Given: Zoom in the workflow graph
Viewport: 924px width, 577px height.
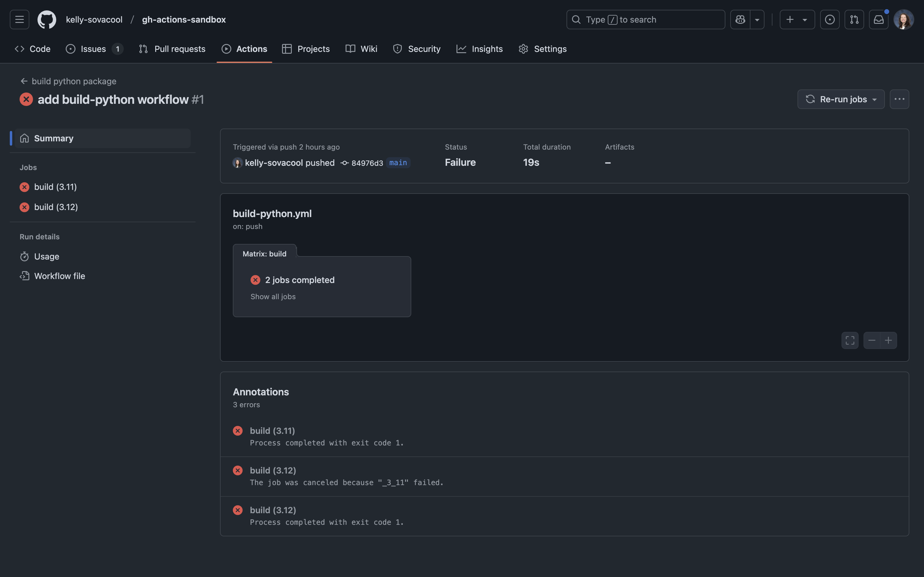Looking at the screenshot, I should coord(889,340).
